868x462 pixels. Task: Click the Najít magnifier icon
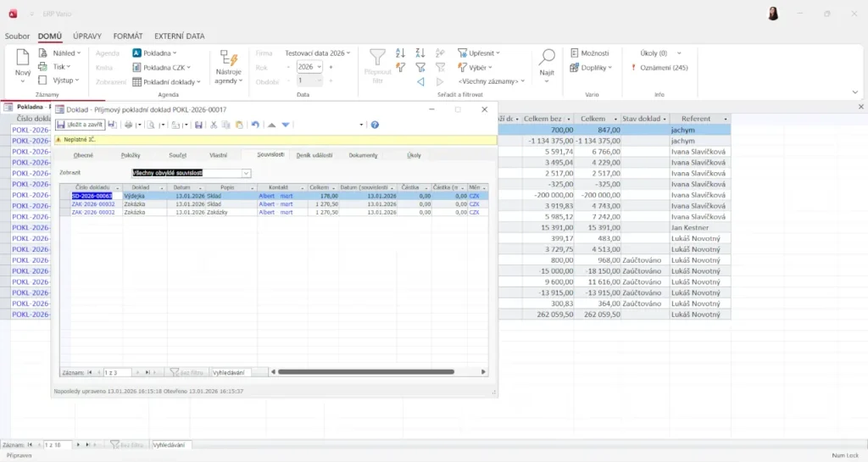(547, 58)
